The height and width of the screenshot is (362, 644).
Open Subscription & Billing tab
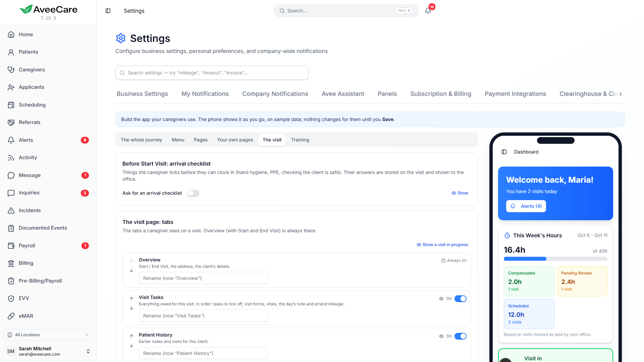click(441, 94)
